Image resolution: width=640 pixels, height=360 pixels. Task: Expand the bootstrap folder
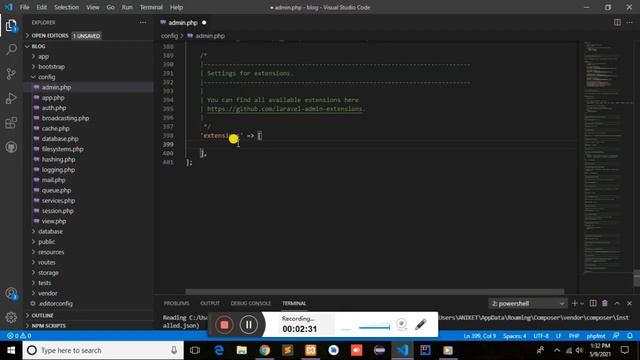tap(51, 67)
